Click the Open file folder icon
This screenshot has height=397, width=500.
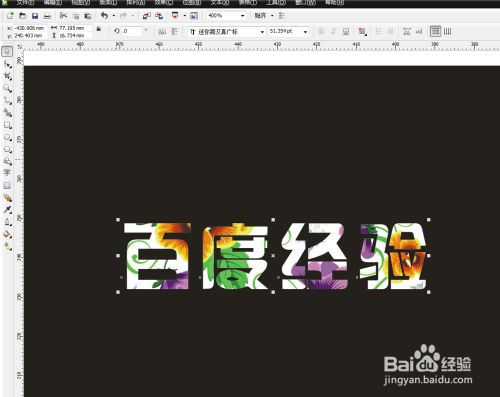pos(22,16)
